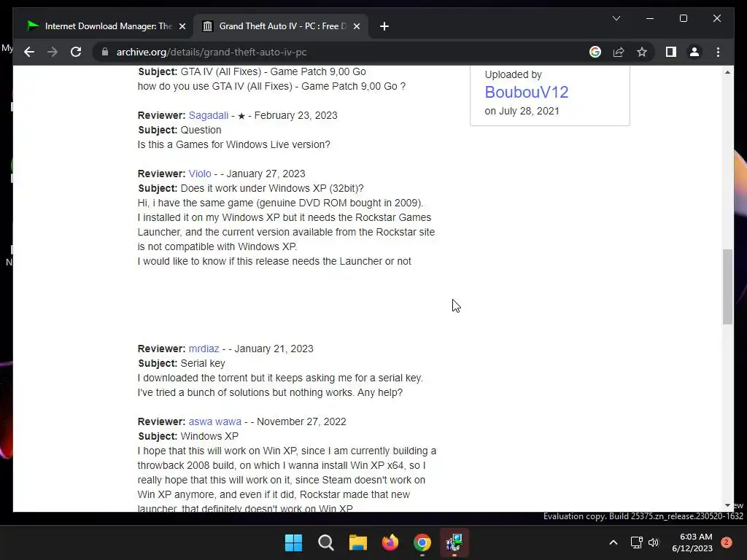Screen dimensions: 747x560
Task: Open reviewer aswa wawa's profile
Action: click(215, 421)
